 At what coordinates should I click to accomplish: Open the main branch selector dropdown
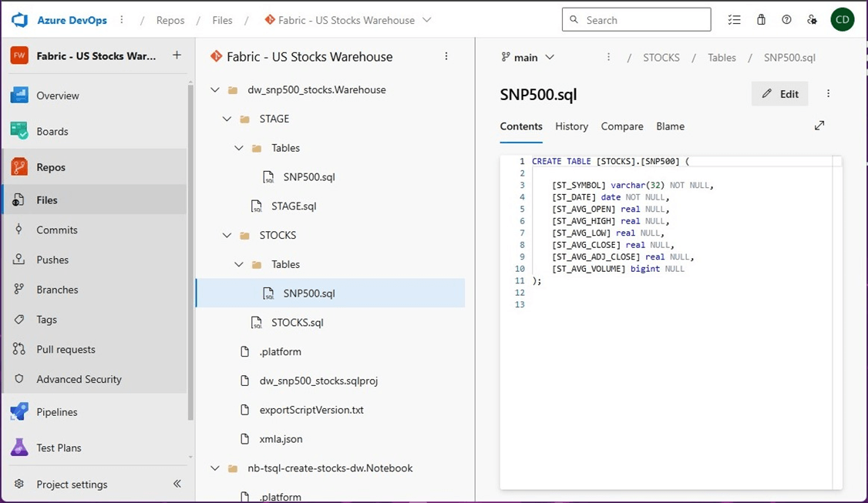(x=528, y=57)
